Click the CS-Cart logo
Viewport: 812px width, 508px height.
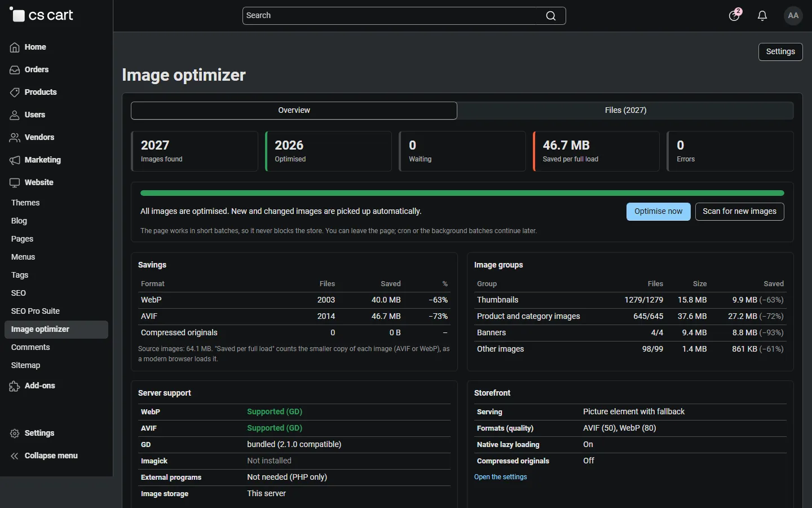point(41,15)
